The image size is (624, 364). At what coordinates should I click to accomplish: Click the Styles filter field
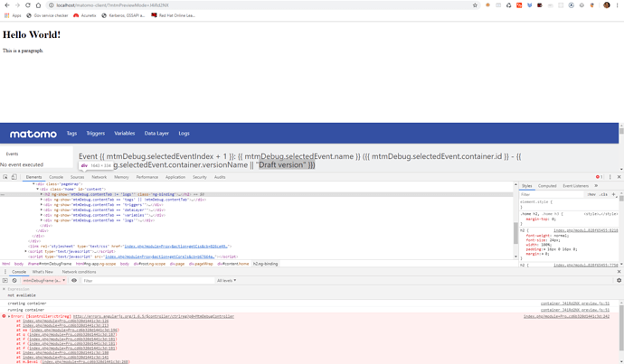[x=551, y=194]
